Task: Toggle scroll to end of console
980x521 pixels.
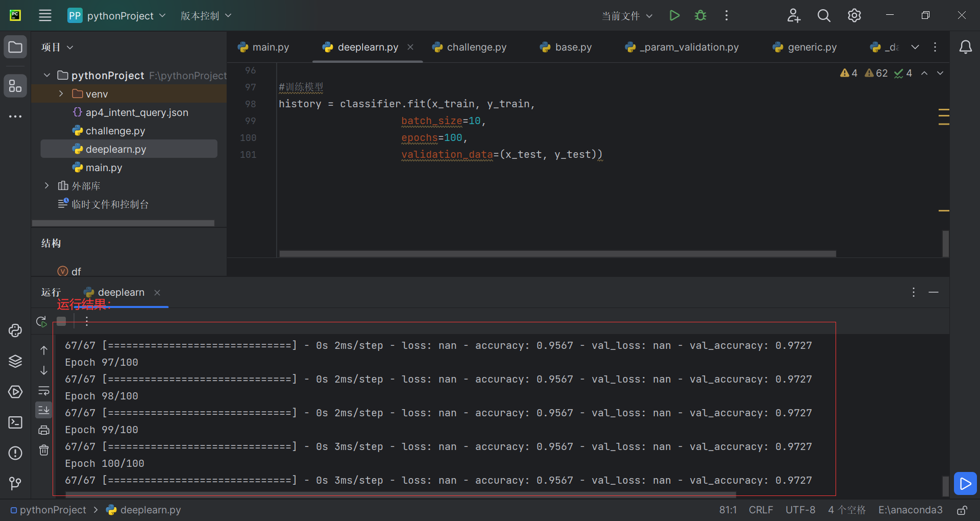Action: tap(44, 410)
